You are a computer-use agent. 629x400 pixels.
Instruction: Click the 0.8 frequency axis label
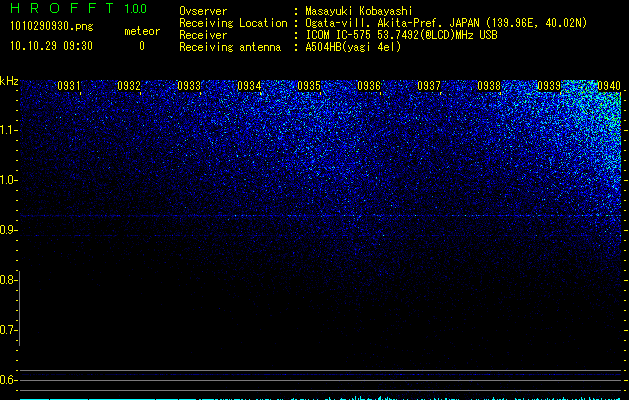coord(7,280)
